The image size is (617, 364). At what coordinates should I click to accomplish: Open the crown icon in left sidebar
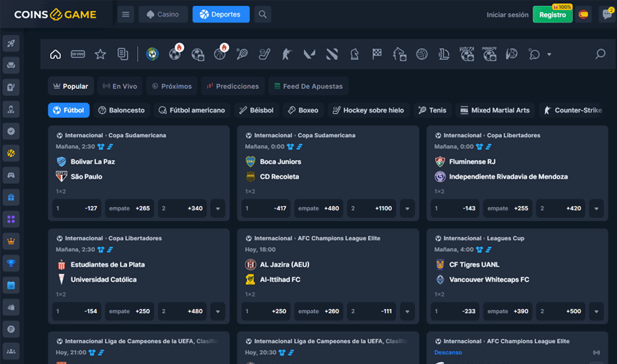[x=11, y=241]
